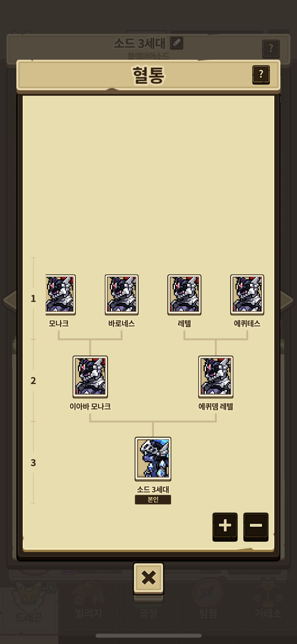
Task: Click the dimmed help icon behind popup
Action: coord(271,49)
